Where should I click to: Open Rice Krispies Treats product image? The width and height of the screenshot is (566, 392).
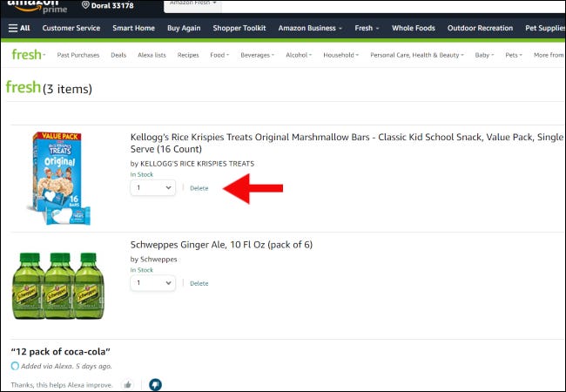(x=58, y=179)
